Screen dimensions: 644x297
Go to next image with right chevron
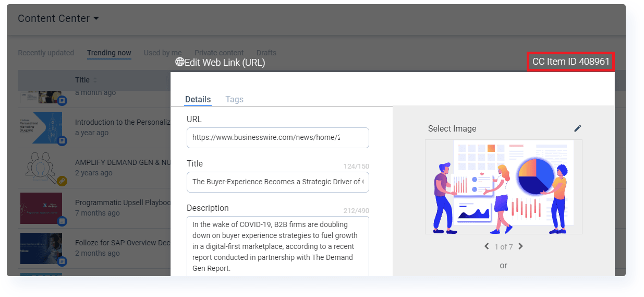click(520, 246)
